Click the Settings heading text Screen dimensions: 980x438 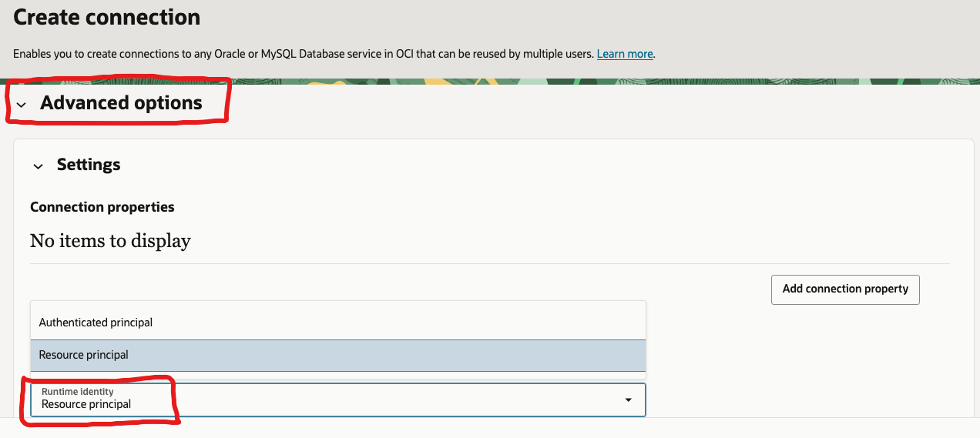pyautogui.click(x=89, y=165)
